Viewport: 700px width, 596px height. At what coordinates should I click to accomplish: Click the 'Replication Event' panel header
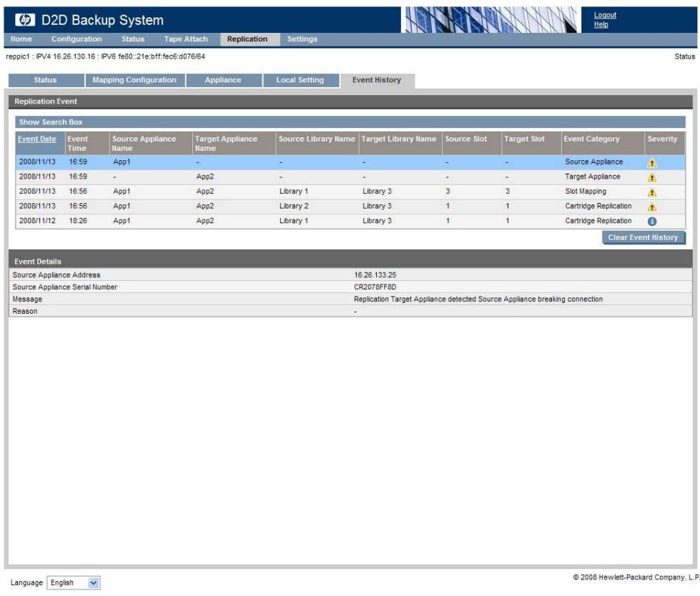pyautogui.click(x=350, y=101)
